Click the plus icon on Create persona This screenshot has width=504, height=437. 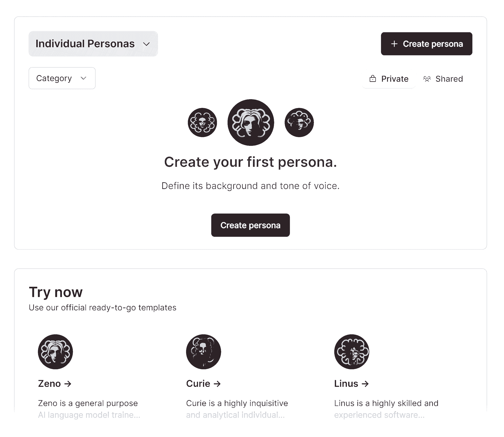pos(394,44)
